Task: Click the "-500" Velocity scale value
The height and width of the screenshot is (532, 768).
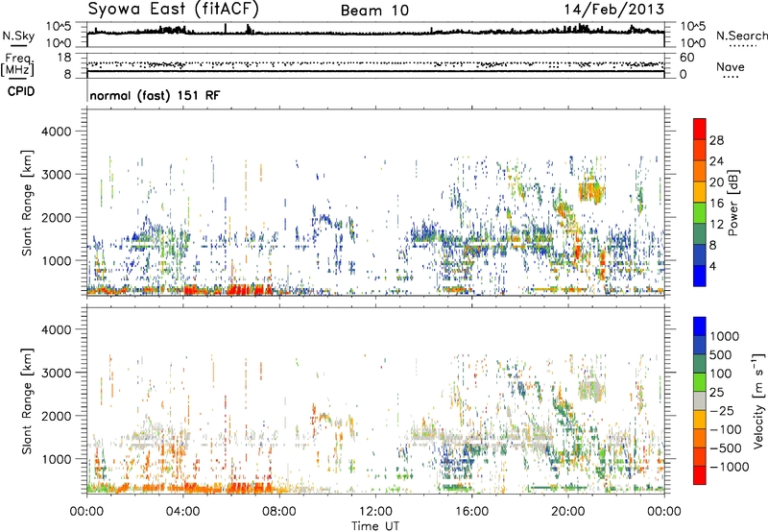Action: (x=726, y=448)
